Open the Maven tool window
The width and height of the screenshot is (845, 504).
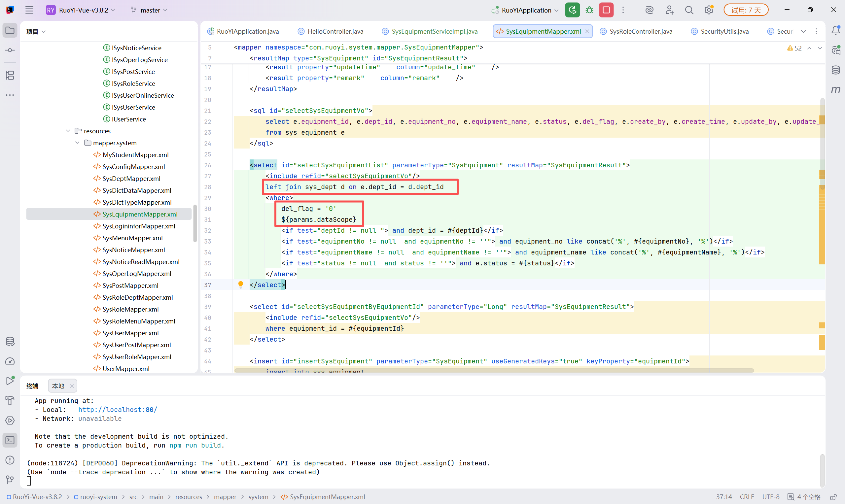pyautogui.click(x=836, y=90)
